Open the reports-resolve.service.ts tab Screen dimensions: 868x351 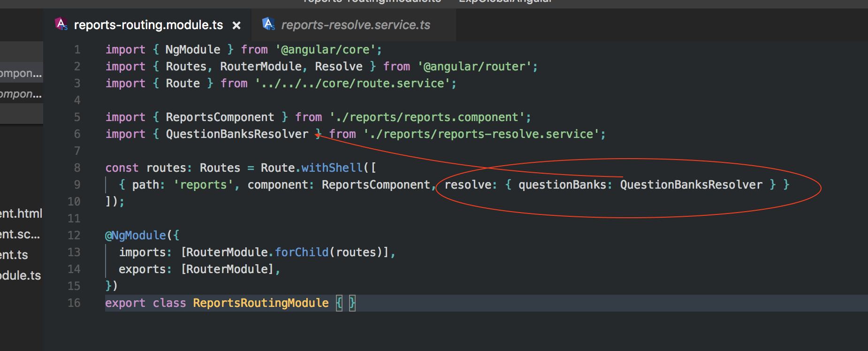(355, 25)
